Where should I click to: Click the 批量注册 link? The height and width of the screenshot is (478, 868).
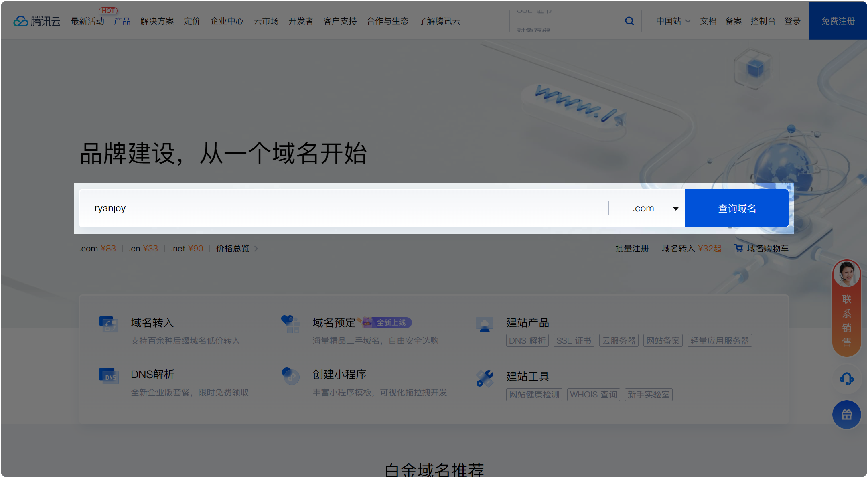click(x=632, y=248)
